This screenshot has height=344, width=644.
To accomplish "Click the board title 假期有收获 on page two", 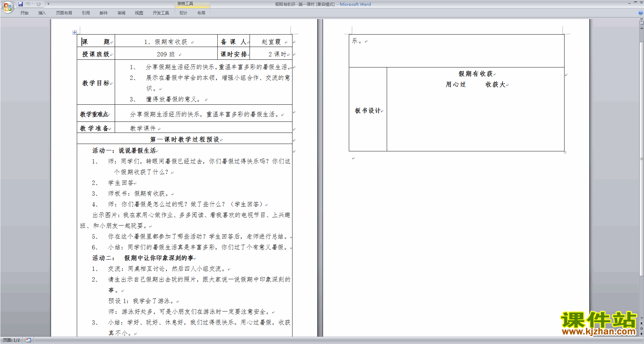I will [x=476, y=73].
